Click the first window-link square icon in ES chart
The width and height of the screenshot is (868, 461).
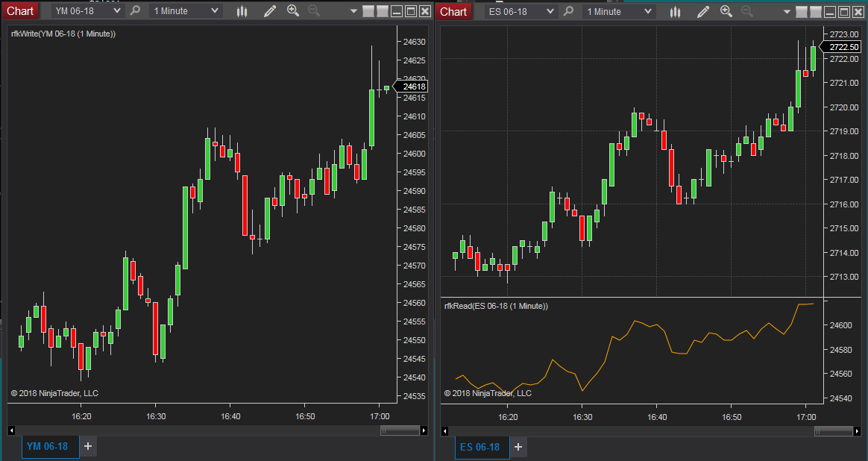click(801, 12)
